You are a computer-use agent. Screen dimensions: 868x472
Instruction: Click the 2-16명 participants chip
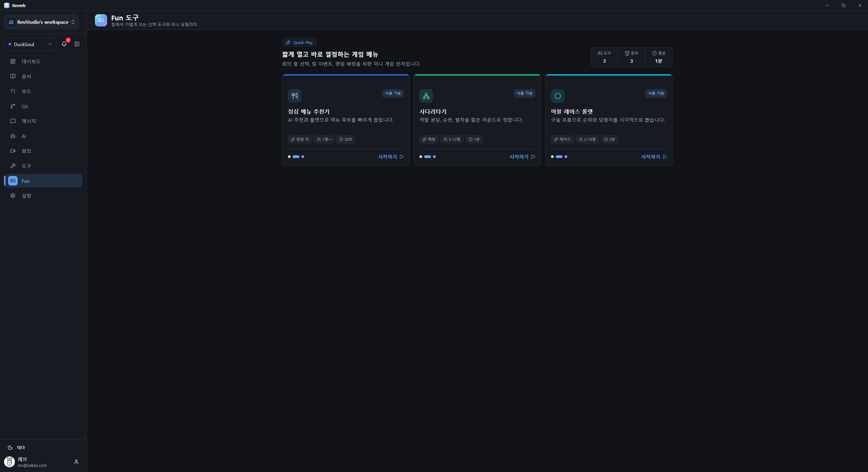pos(587,139)
